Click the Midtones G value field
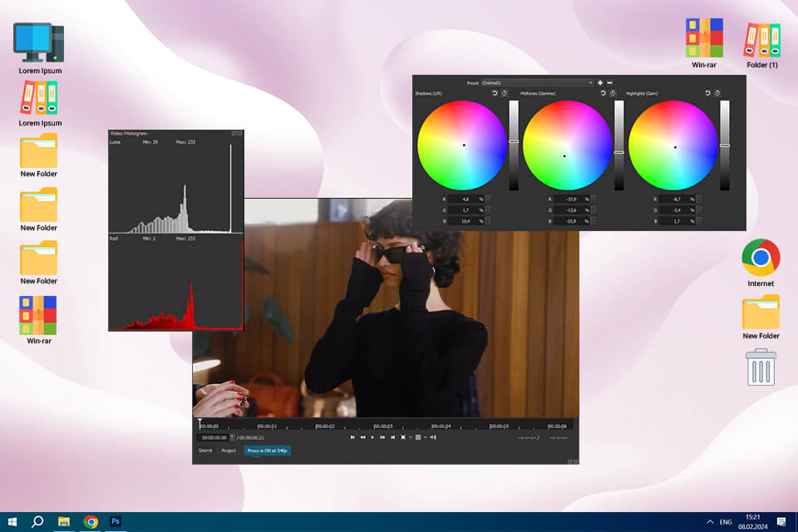This screenshot has width=798, height=532. coord(572,209)
